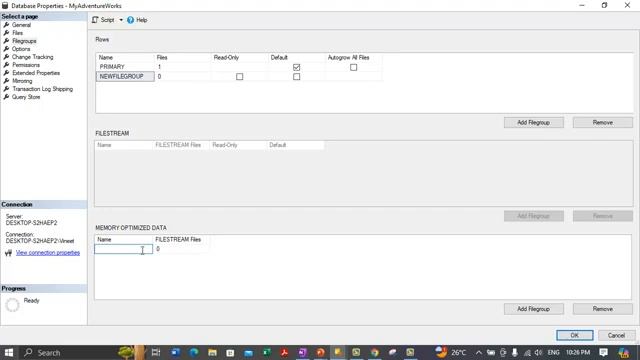Set NEWFILEGROUP as Default filegroup
Image resolution: width=640 pixels, height=360 pixels.
tap(297, 76)
